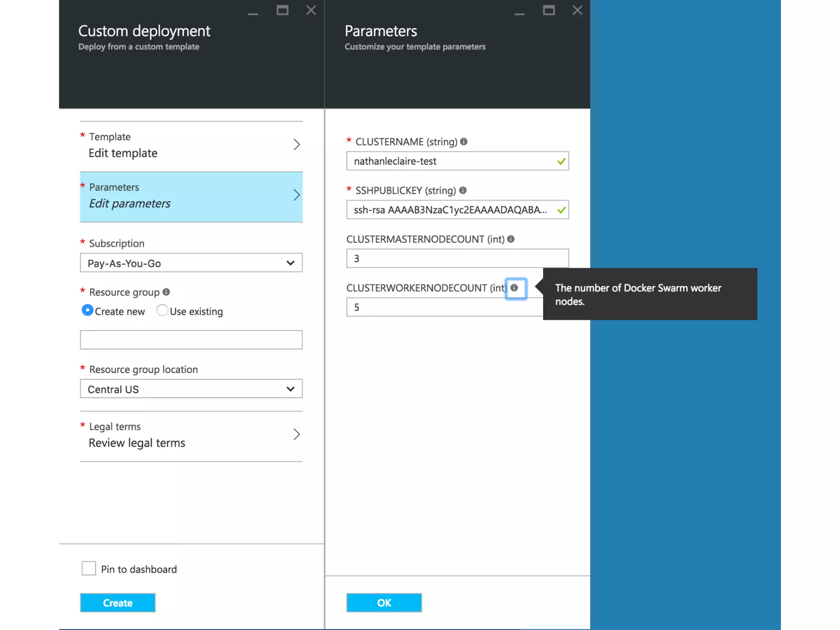Click the CLUSTERMASTERNODECOUNT input field

click(457, 258)
